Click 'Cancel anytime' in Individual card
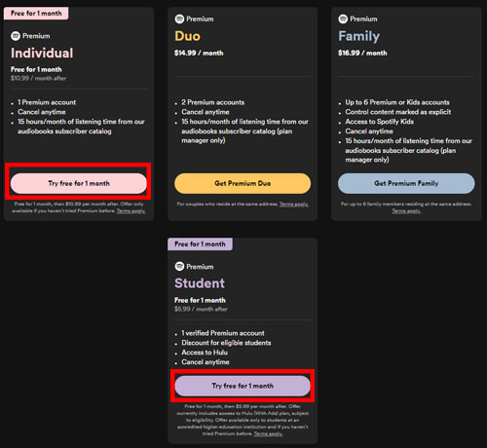The width and height of the screenshot is (487, 448). pyautogui.click(x=42, y=112)
